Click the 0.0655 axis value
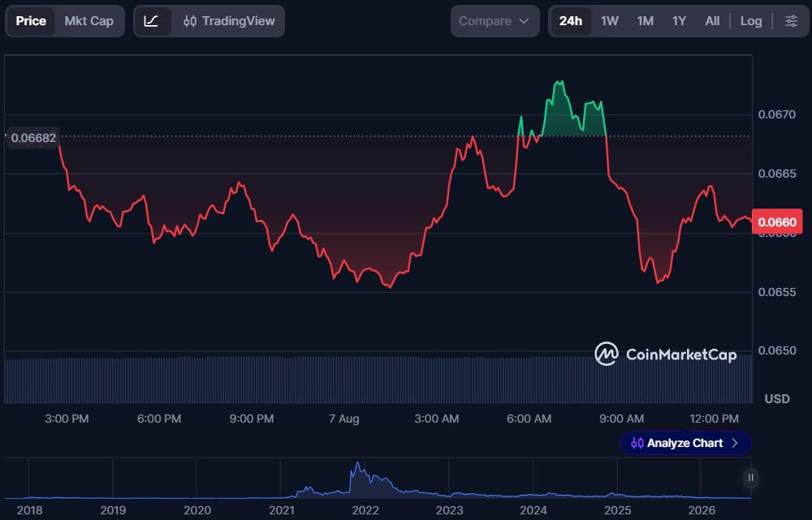The image size is (812, 520). point(777,292)
